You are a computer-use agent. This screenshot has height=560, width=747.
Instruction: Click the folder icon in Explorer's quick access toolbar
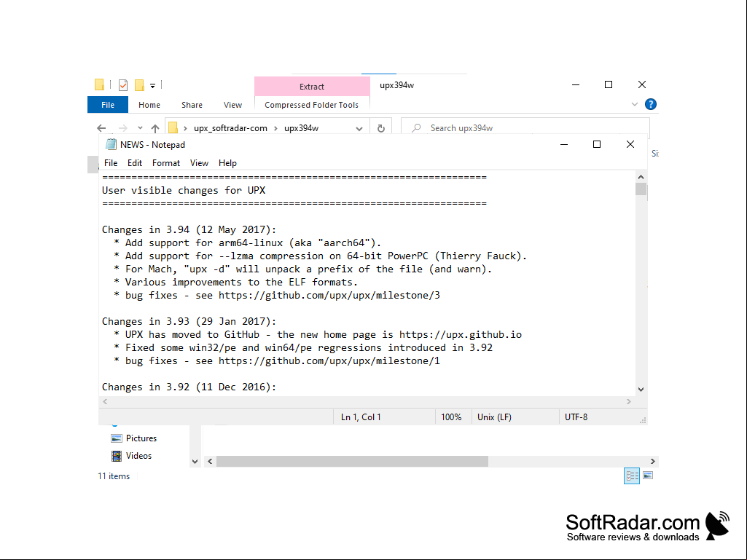(x=99, y=84)
